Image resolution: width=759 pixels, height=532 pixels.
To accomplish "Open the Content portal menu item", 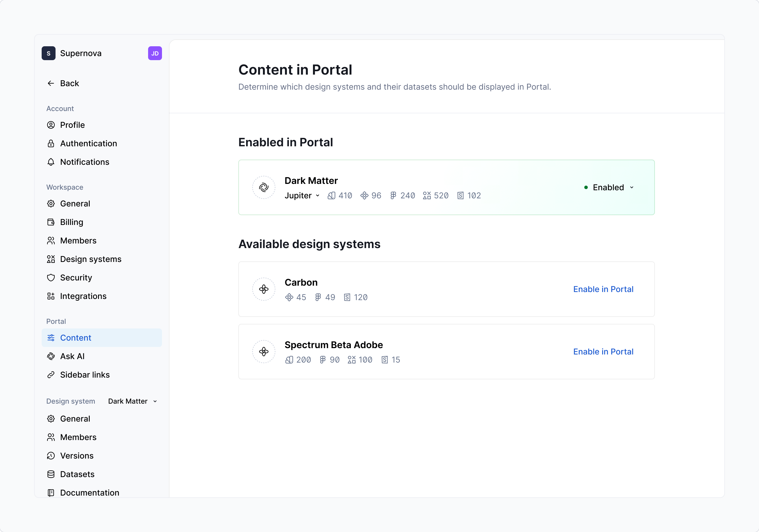I will tap(76, 338).
